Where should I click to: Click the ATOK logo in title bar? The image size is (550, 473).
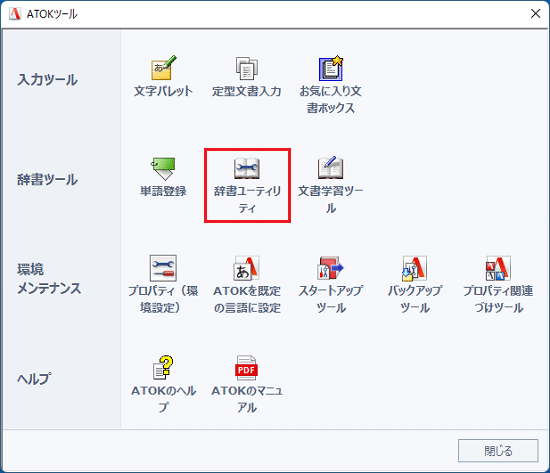(x=15, y=14)
